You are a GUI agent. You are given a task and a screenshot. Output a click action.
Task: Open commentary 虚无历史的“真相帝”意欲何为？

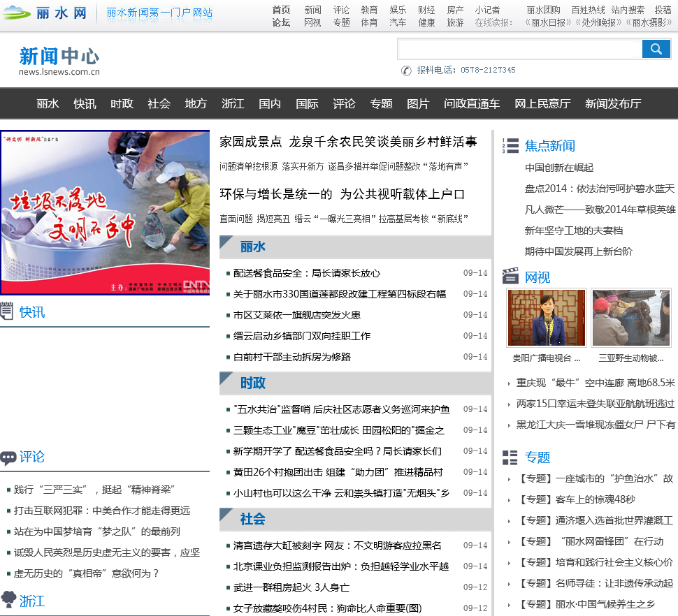(87, 573)
